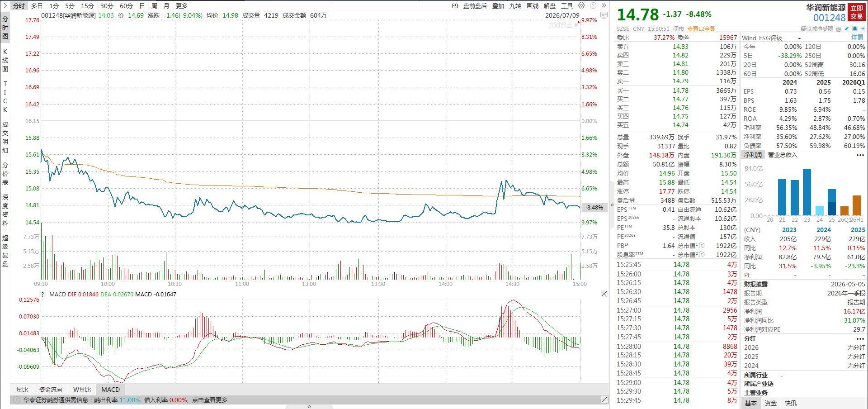Image resolution: width=868 pixels, height=409 pixels.
Task: Open chart settings gear icon
Action: [x=581, y=6]
